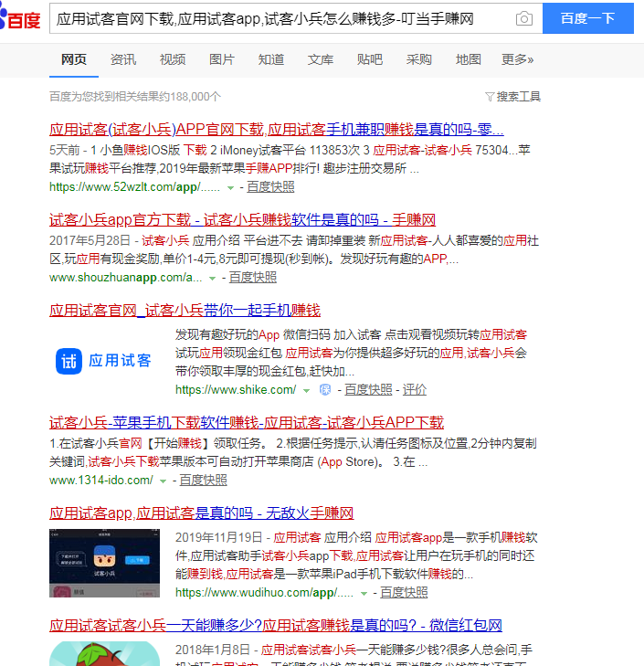Screen dimensions: 644x666
Task: Click 百度快照 for wudihuo.com result
Action: click(x=404, y=592)
